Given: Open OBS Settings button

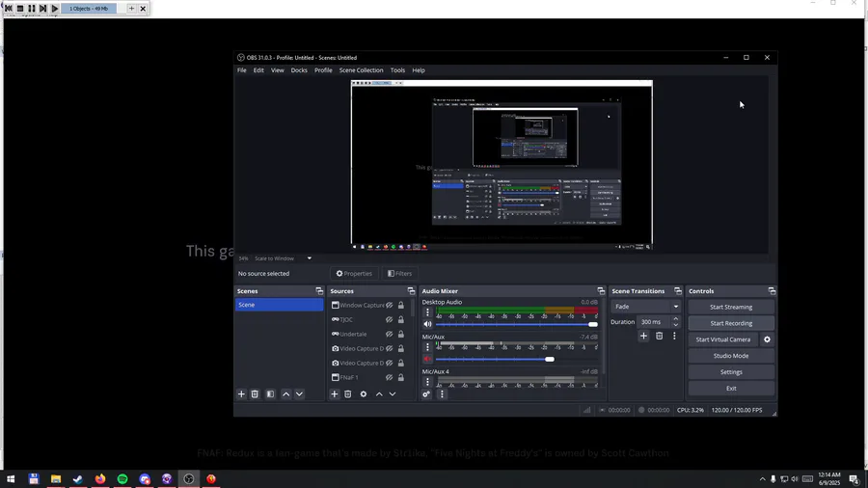Looking at the screenshot, I should click(731, 372).
